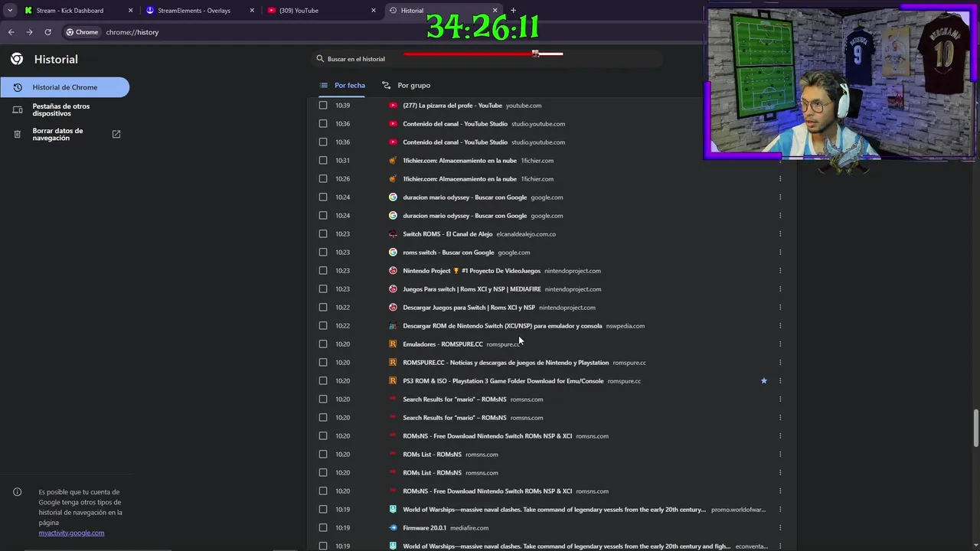
Task: Open Historial de Chrome sidebar item
Action: coord(64,87)
